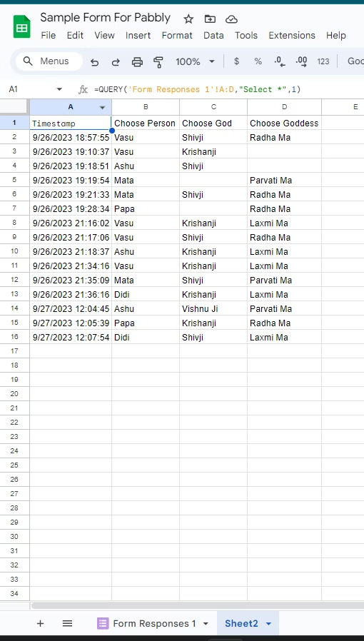This screenshot has width=364, height=641.
Task: Click the Menus search box
Action: coord(49,61)
